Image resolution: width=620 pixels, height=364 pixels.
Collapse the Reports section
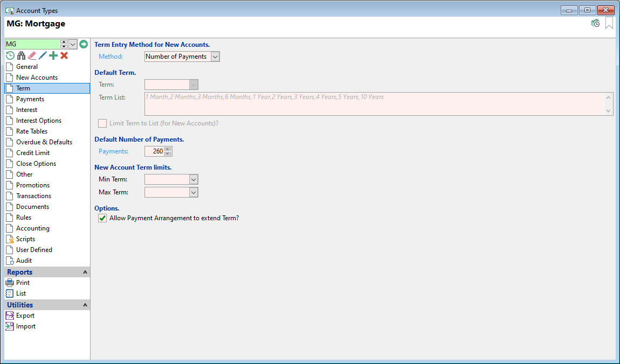[85, 272]
